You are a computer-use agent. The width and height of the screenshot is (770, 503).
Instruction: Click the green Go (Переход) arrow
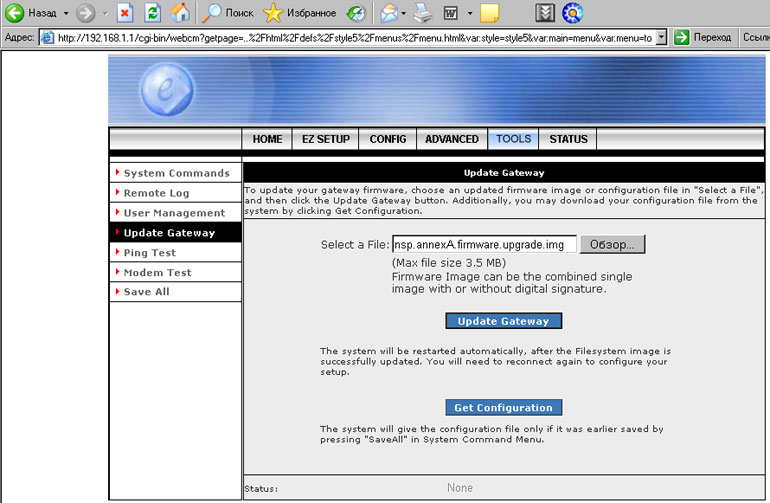click(x=682, y=37)
